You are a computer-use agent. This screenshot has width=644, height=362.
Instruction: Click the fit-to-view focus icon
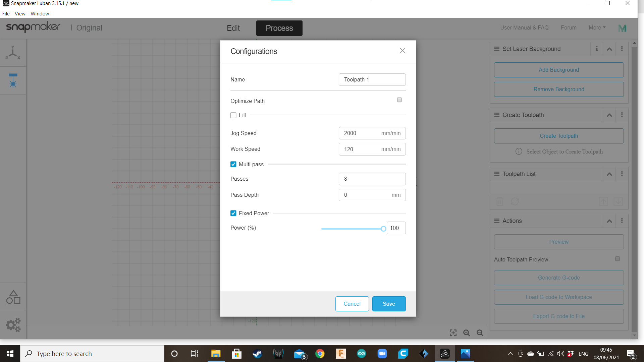click(453, 333)
